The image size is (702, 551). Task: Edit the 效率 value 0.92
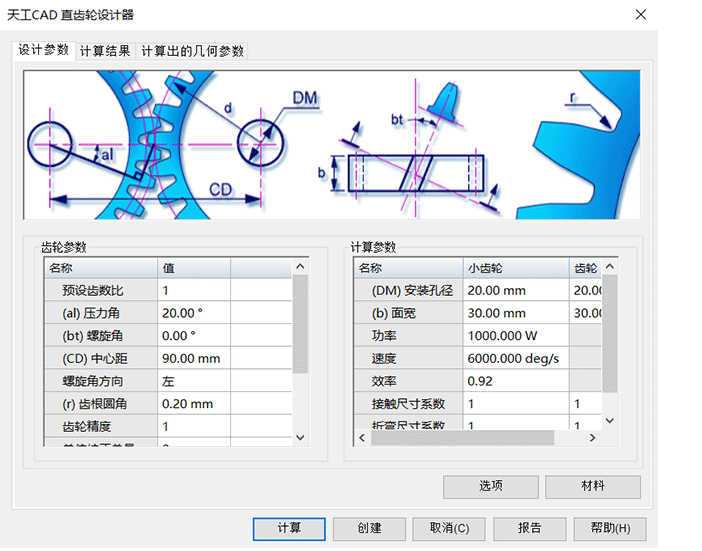(x=516, y=381)
